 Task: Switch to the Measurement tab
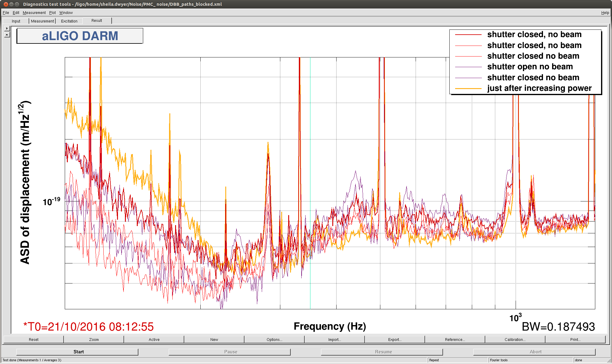pyautogui.click(x=42, y=21)
